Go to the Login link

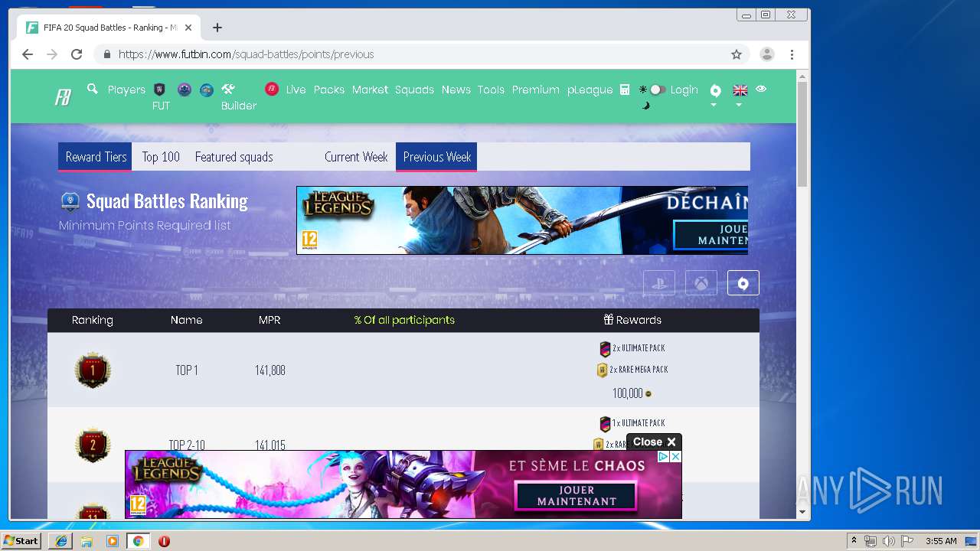[684, 90]
